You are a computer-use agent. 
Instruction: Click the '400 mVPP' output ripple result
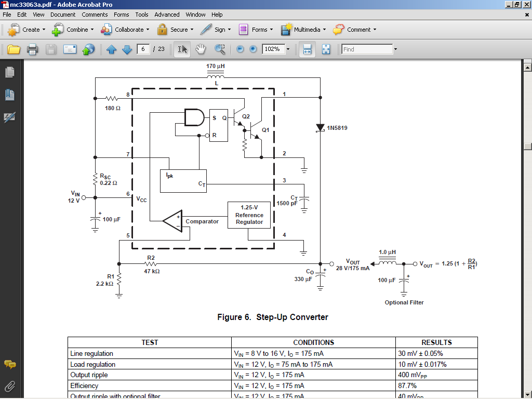pos(436,375)
